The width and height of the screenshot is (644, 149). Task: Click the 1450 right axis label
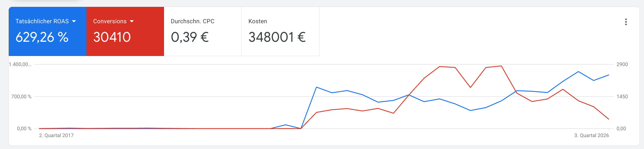click(x=622, y=97)
